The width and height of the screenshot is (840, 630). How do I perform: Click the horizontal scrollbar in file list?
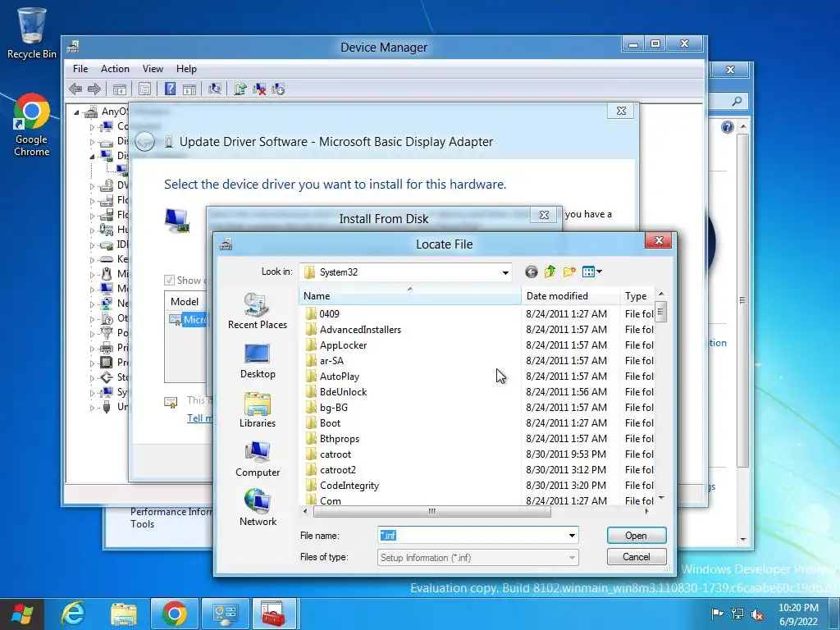[x=431, y=512]
